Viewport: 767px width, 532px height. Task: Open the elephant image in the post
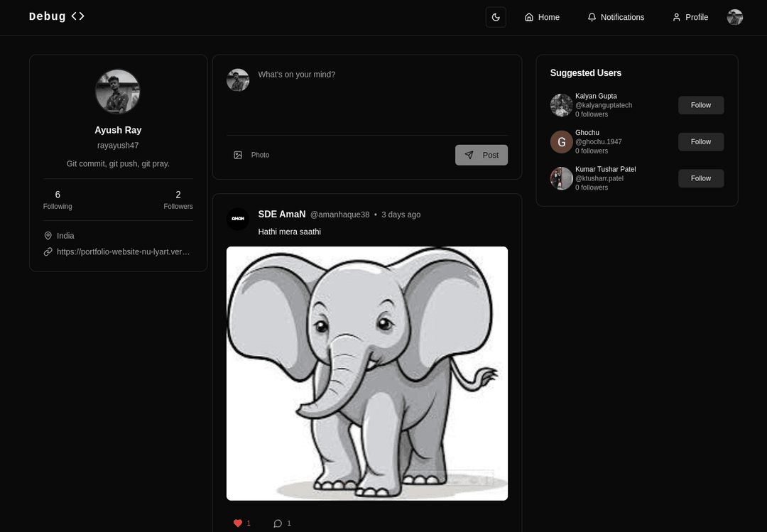[367, 374]
